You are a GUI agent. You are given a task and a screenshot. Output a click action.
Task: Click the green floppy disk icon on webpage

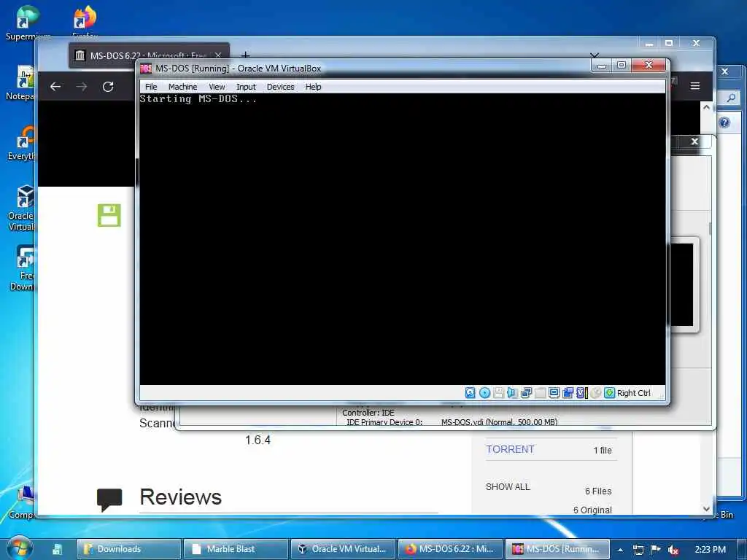point(109,215)
